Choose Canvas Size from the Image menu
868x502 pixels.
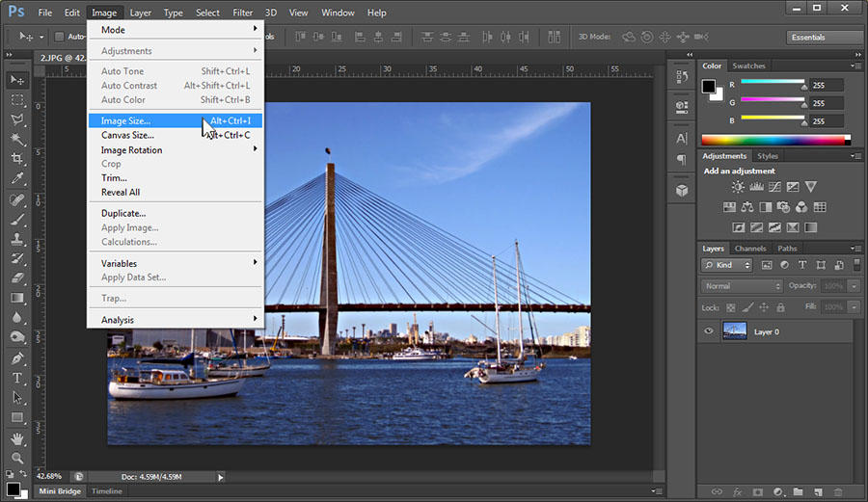(127, 135)
